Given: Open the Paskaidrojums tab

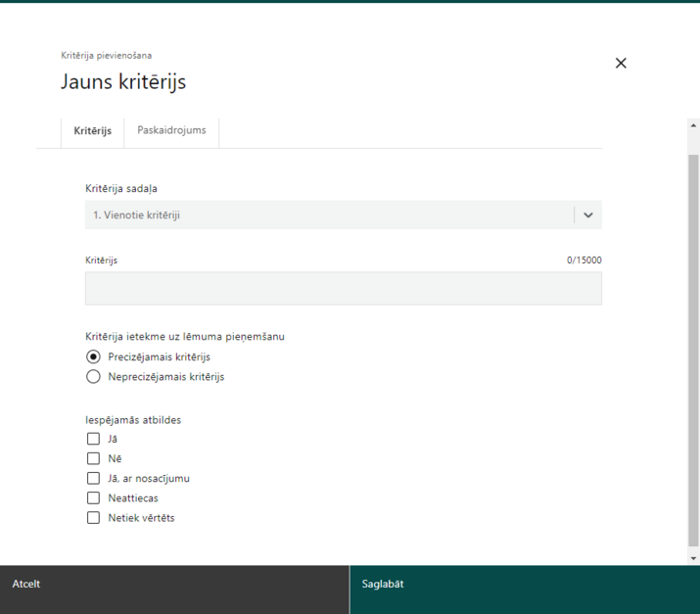Looking at the screenshot, I should click(171, 130).
